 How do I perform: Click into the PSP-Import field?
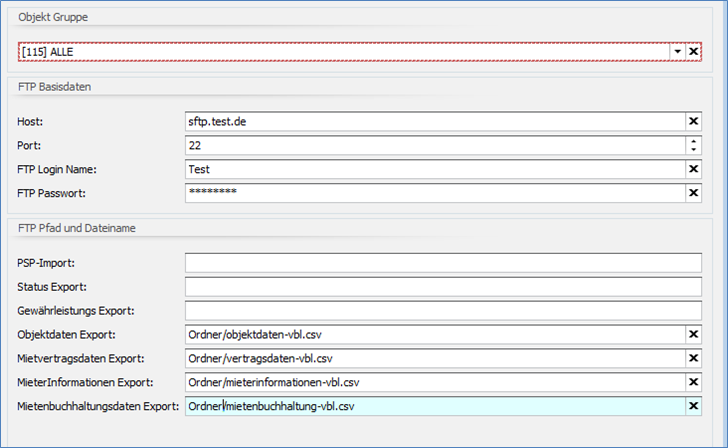(443, 263)
